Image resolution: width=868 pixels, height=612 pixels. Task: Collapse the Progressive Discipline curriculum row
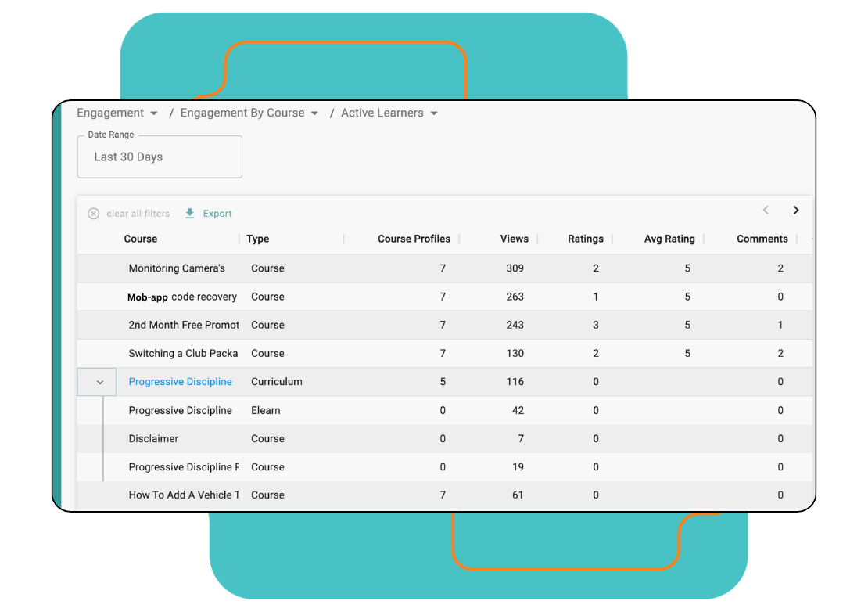coord(99,383)
